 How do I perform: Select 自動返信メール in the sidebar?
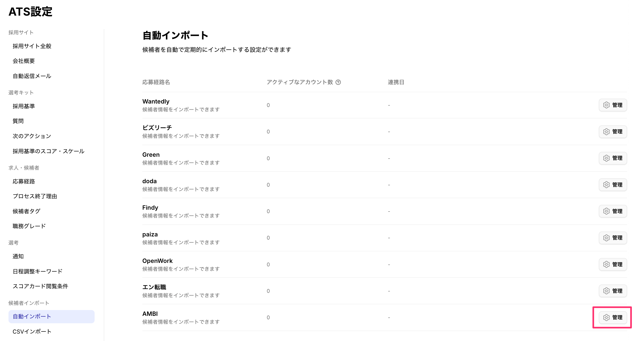[32, 76]
